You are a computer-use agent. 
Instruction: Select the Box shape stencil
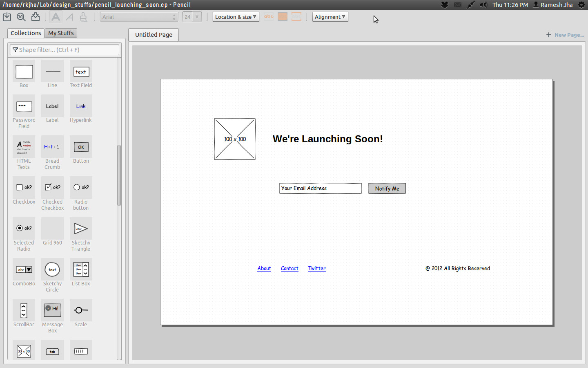pyautogui.click(x=24, y=72)
